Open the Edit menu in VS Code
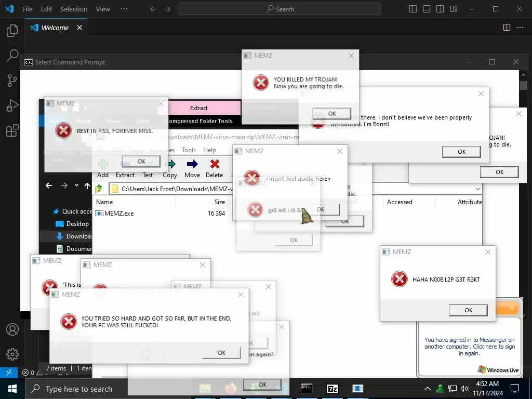Image resolution: width=532 pixels, height=399 pixels. tap(46, 9)
